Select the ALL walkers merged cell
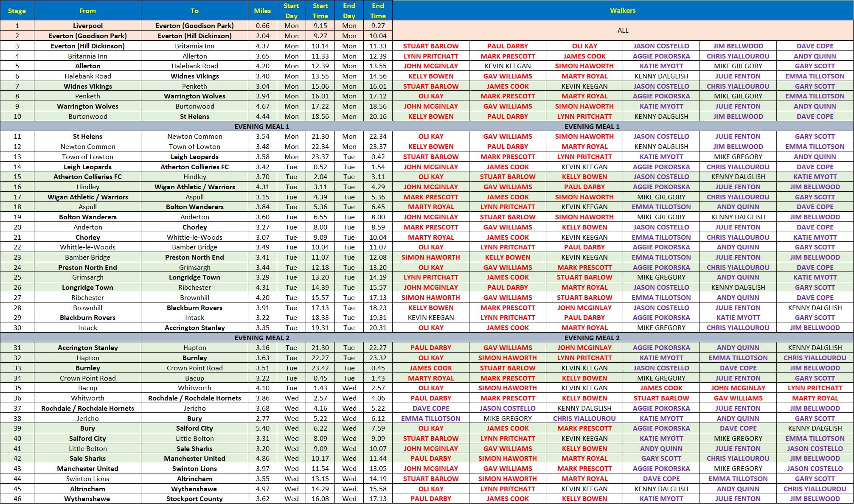 (x=622, y=31)
